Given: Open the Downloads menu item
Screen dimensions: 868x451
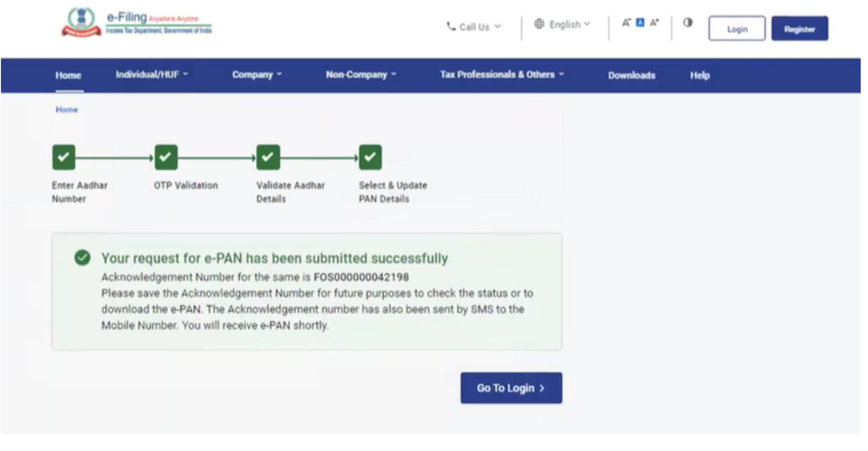Looking at the screenshot, I should pyautogui.click(x=632, y=75).
